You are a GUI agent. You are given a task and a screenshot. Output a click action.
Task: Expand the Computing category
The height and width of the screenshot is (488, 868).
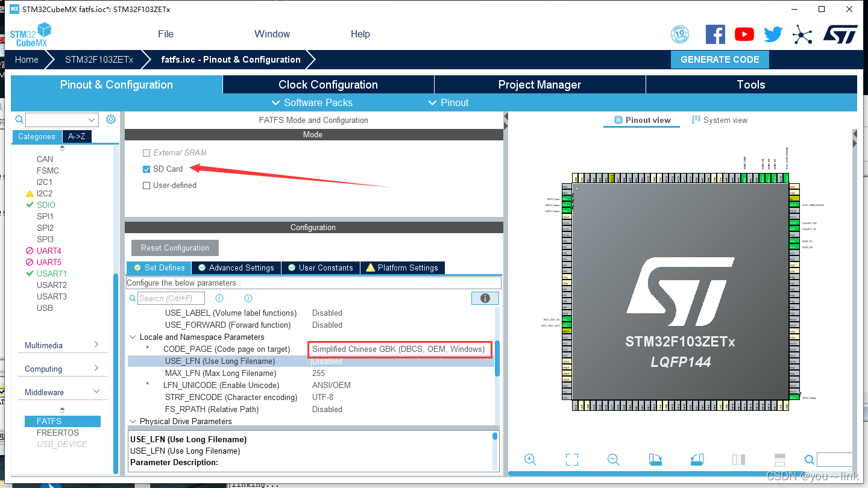click(x=62, y=369)
